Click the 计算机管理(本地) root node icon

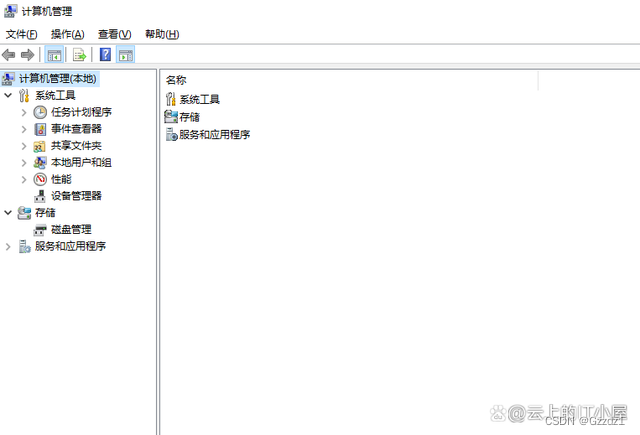coord(8,78)
